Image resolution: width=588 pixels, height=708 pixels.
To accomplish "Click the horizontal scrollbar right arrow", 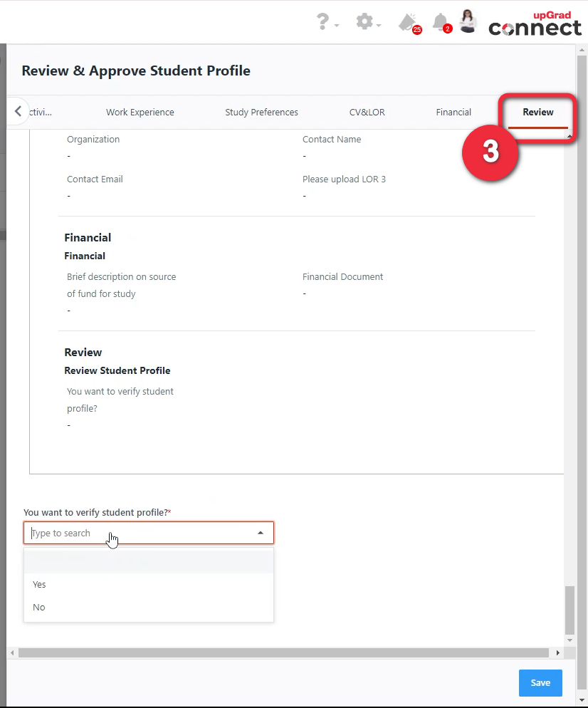I will click(x=558, y=652).
